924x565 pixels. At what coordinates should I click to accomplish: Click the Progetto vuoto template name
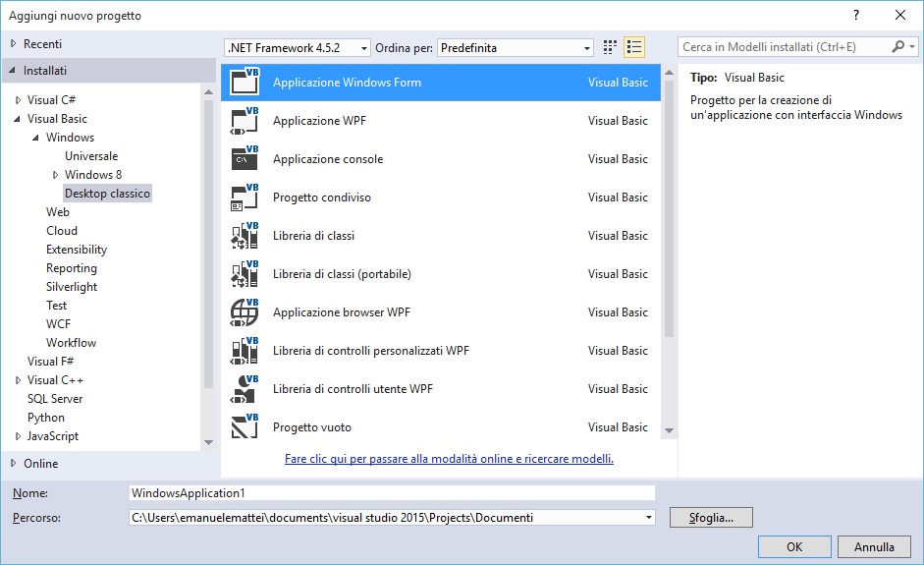click(x=311, y=427)
